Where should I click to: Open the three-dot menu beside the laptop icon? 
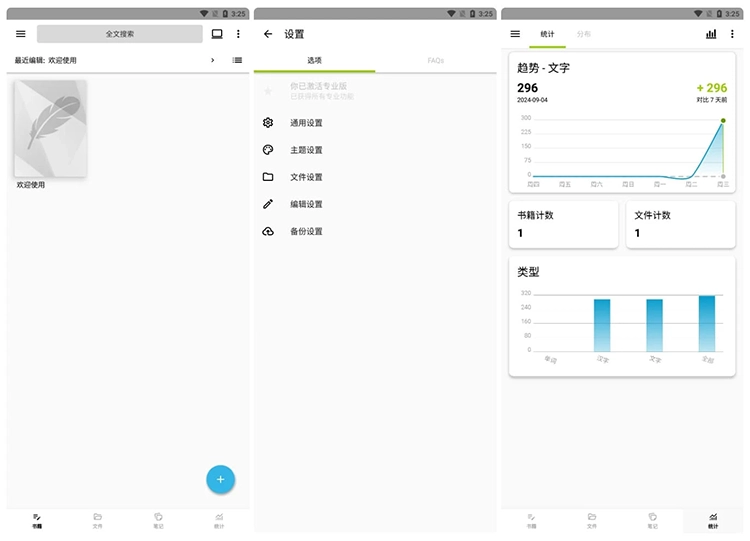[x=238, y=34]
